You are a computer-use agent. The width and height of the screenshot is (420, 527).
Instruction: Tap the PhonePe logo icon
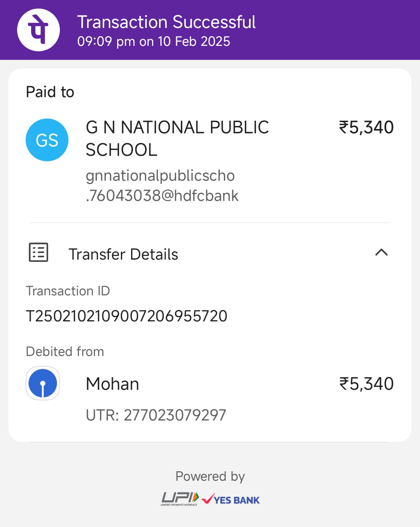(38, 30)
